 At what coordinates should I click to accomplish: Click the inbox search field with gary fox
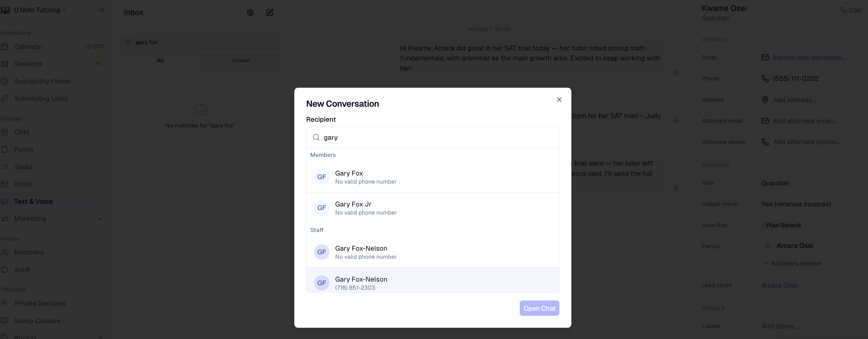200,42
